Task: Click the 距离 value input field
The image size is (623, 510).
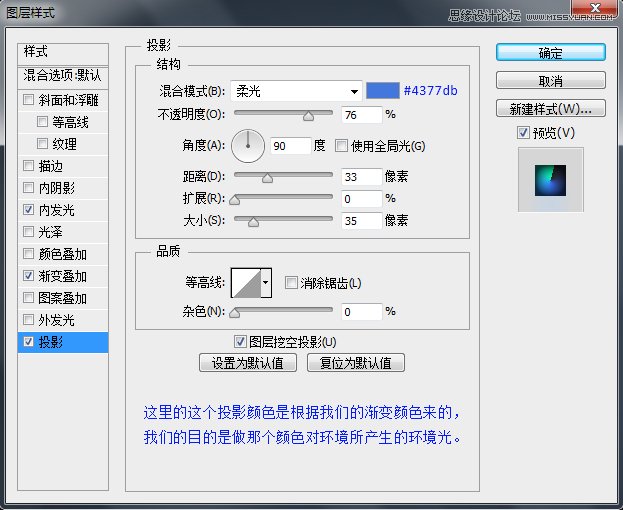Action: tap(361, 177)
